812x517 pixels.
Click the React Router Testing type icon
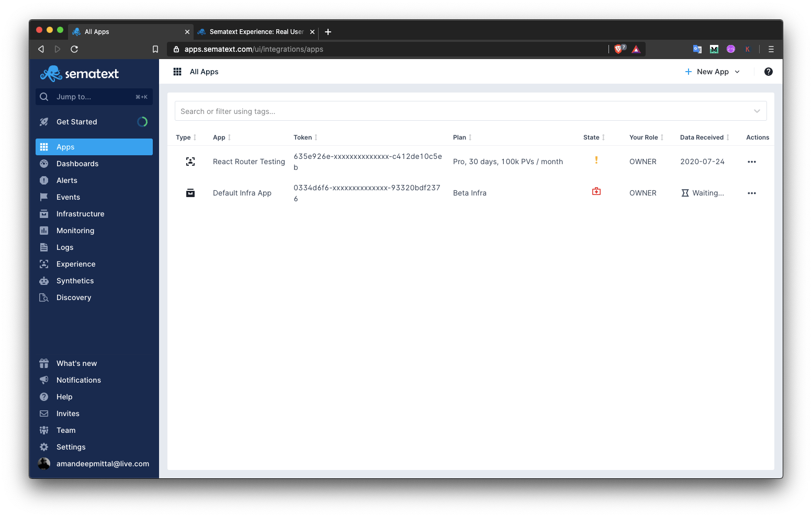tap(190, 162)
